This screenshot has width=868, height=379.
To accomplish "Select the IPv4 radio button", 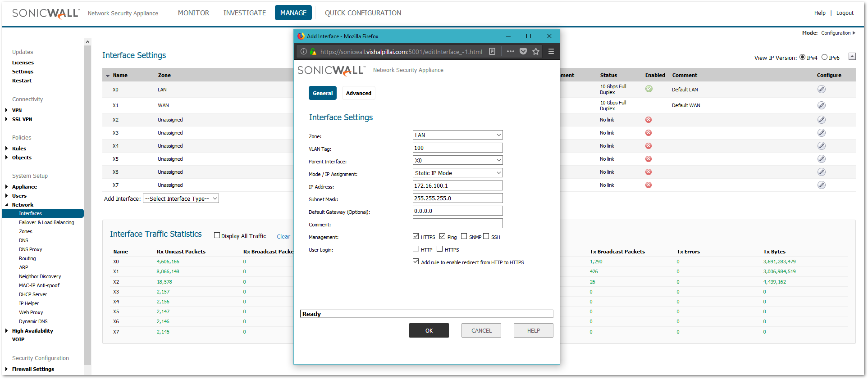I will (802, 57).
